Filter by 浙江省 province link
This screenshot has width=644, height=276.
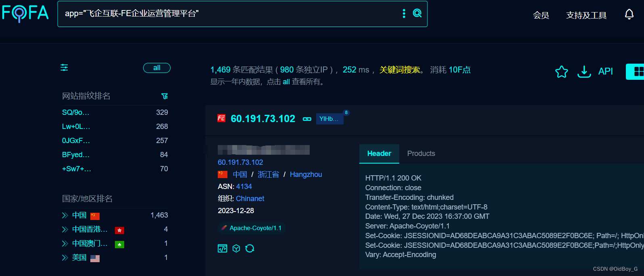pos(268,174)
